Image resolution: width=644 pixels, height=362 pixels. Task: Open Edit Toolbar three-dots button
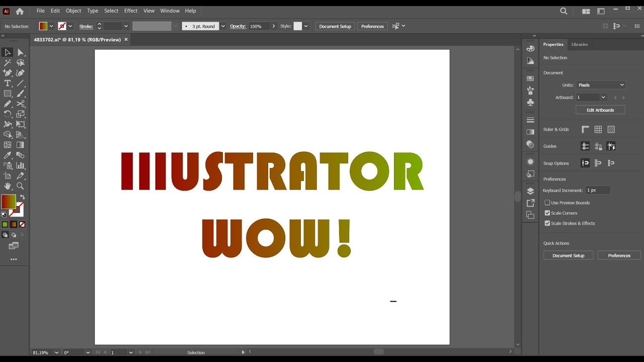[14, 259]
